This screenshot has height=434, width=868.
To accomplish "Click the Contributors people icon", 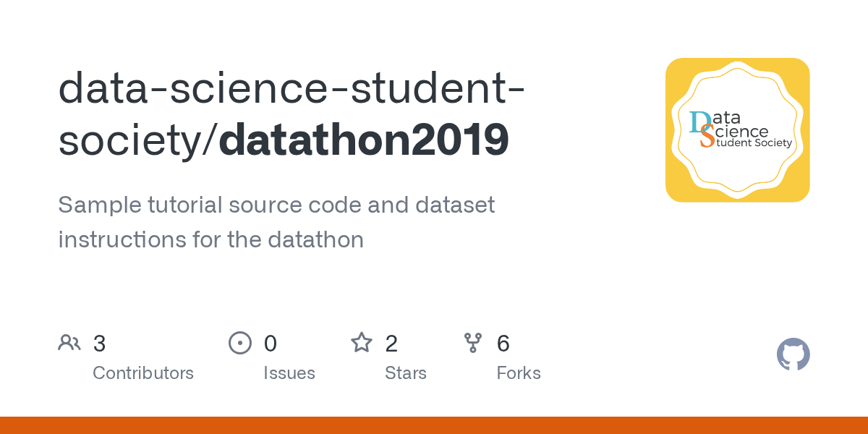I will pos(69,343).
